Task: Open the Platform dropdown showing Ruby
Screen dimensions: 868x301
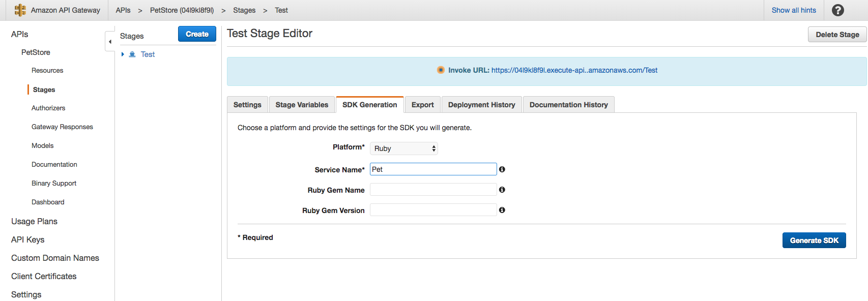Action: point(404,148)
